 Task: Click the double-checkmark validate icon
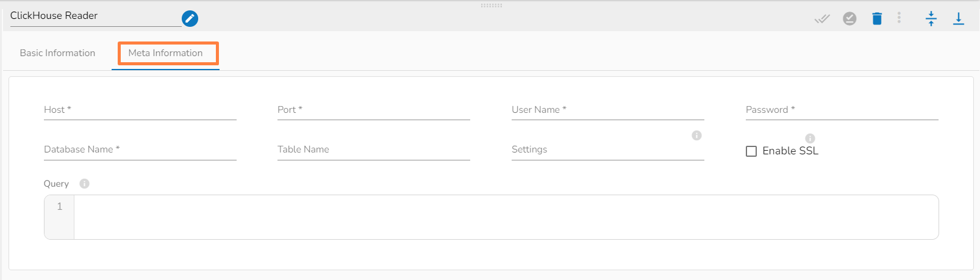coord(822,19)
